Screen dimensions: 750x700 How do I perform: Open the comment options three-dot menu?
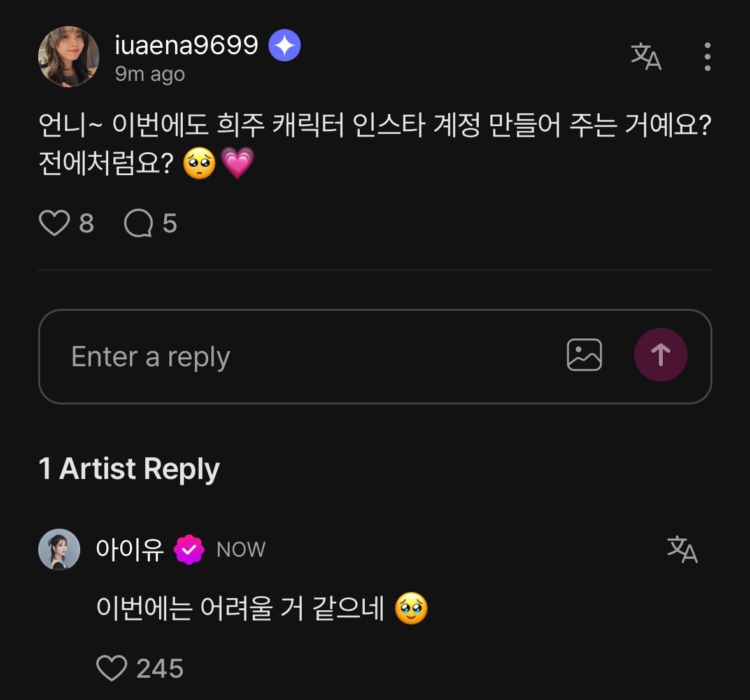coord(707,56)
